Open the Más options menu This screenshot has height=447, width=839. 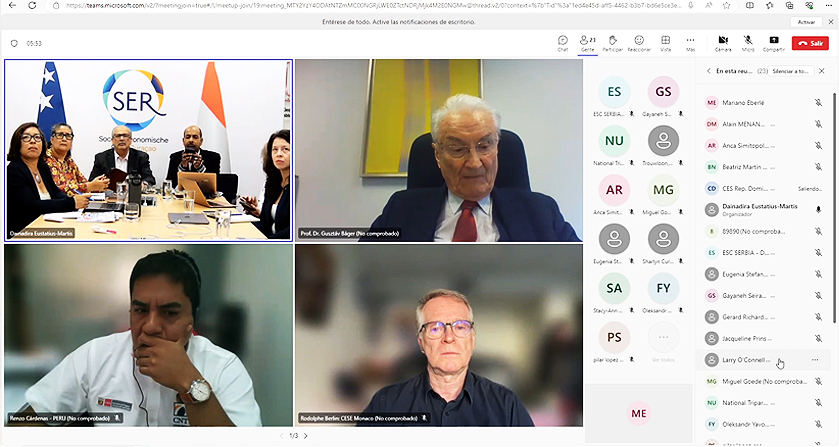point(690,43)
